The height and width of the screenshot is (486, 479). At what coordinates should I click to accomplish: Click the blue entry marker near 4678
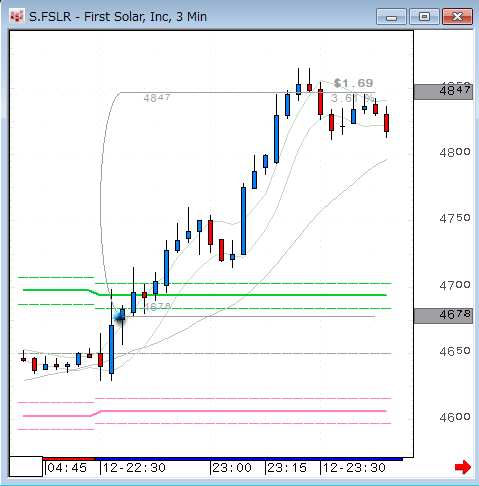119,317
